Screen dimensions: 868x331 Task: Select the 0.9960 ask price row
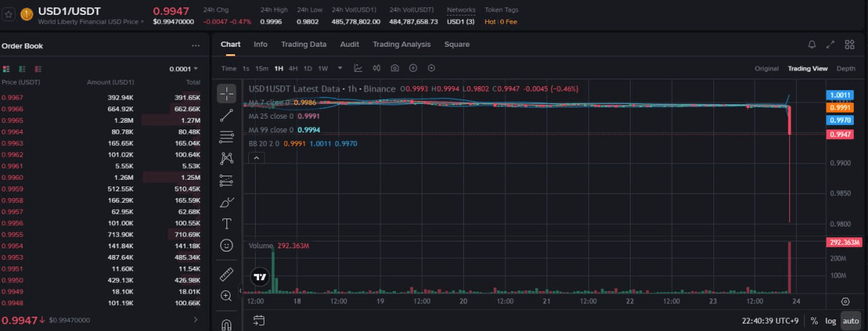102,177
